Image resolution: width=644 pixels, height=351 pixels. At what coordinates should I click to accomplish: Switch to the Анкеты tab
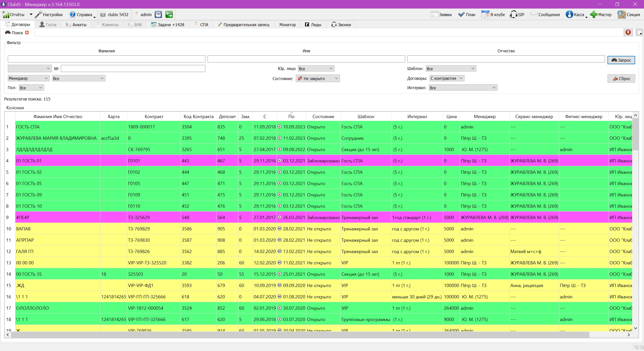point(76,25)
